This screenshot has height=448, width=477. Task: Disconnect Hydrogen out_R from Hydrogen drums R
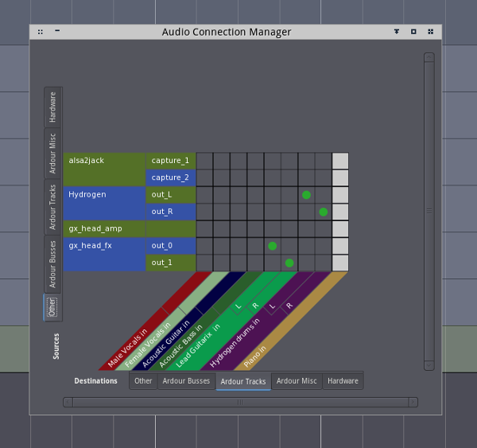[324, 212]
